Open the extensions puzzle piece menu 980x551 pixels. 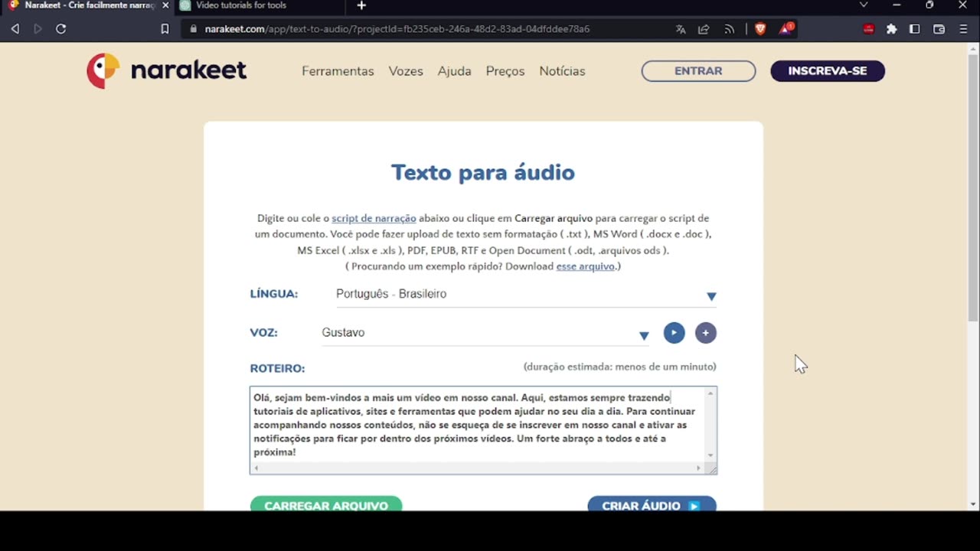coord(891,29)
